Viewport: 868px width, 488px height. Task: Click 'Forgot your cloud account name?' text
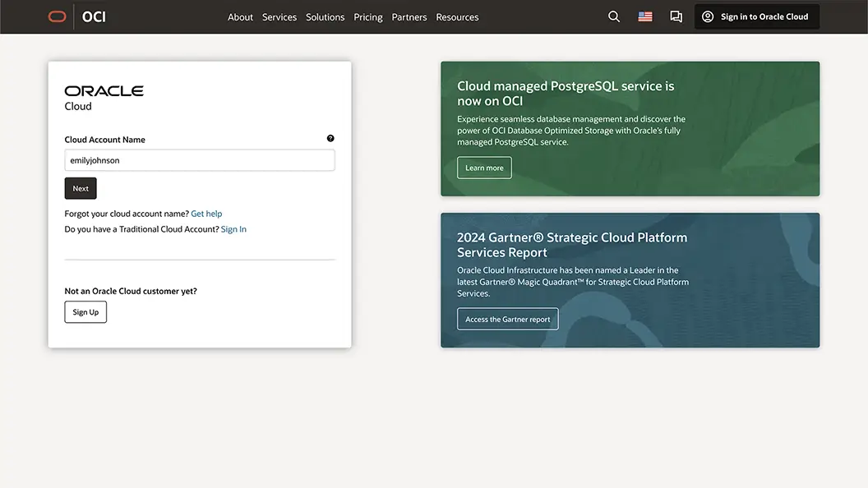pos(127,214)
